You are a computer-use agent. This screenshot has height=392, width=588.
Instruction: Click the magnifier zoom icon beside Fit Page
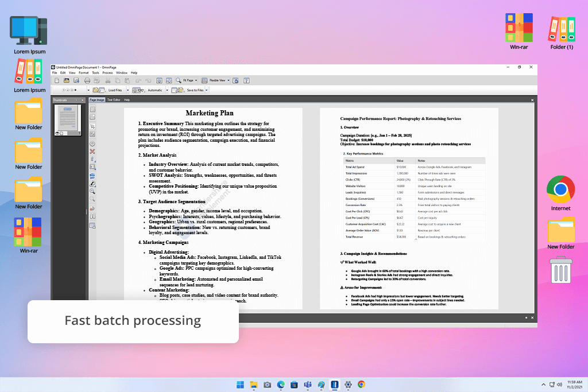[179, 80]
